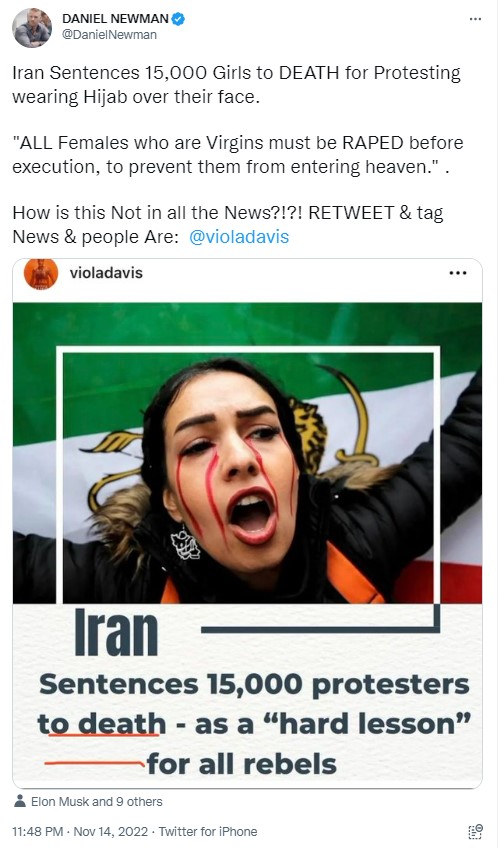Open the 11:48 PM Nov 14, 2022 timestamp
501x848 pixels.
[x=80, y=832]
